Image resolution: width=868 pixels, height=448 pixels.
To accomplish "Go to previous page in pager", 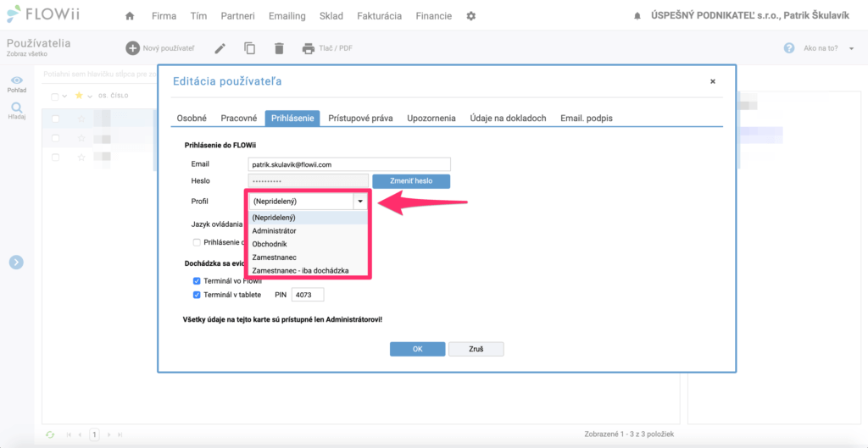I will (81, 434).
